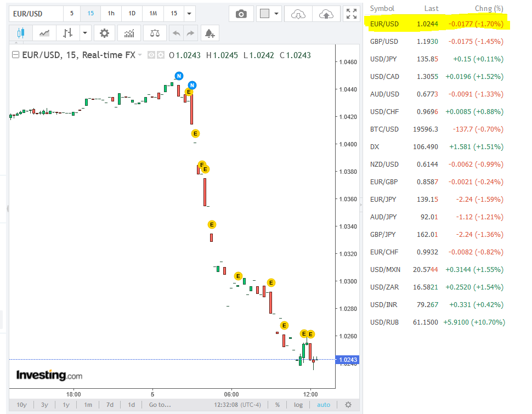Image resolution: width=532 pixels, height=414 pixels.
Task: Expand the layout dropdown arrow
Action: (276, 14)
